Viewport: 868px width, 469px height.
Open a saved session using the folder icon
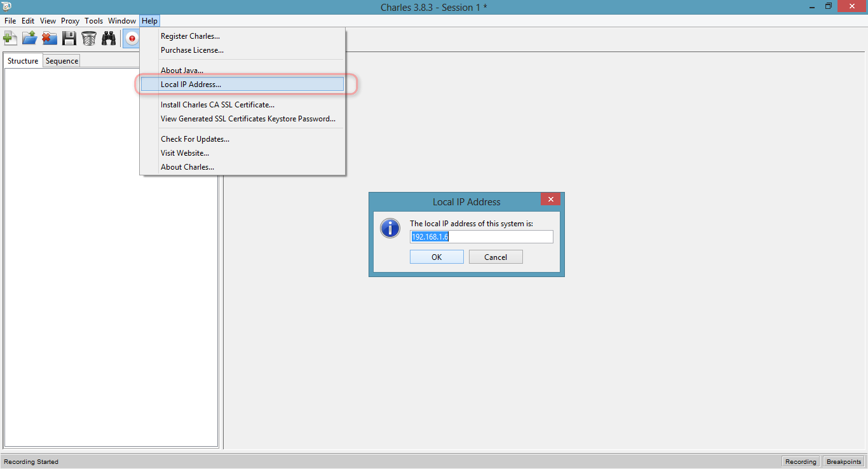[29, 38]
